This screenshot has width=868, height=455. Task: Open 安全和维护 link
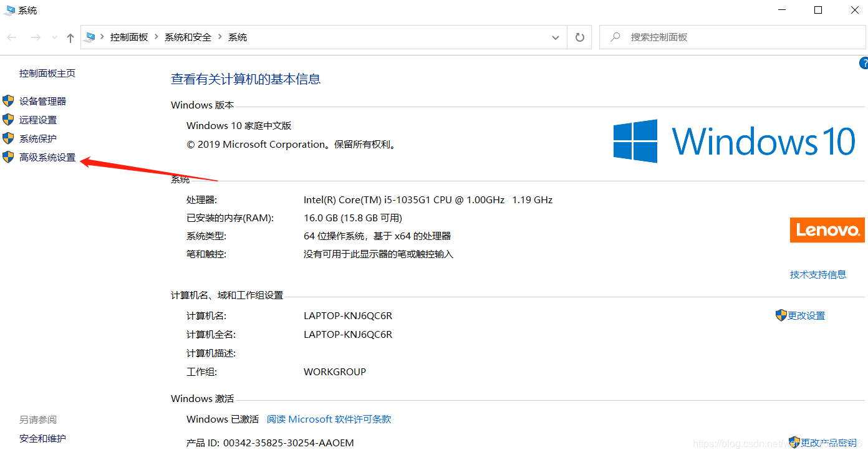tap(42, 438)
